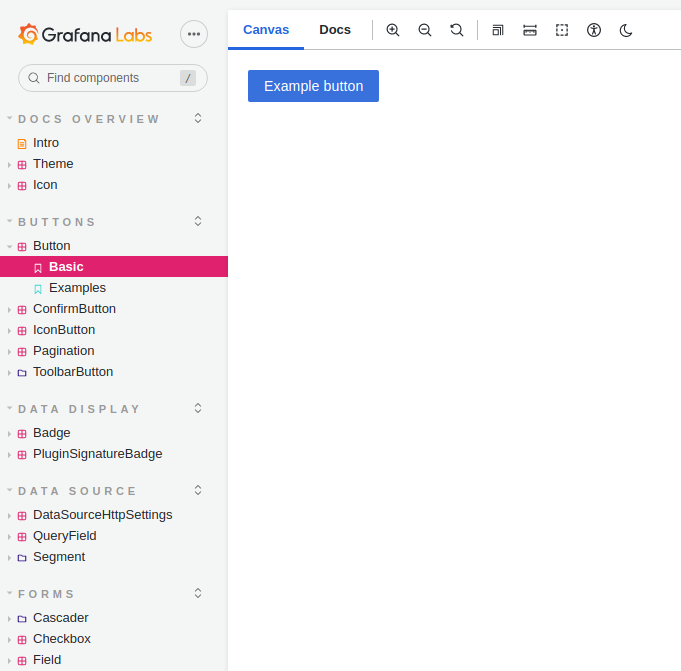Click the Icon component grid icon
This screenshot has width=681, height=671.
pos(22,186)
